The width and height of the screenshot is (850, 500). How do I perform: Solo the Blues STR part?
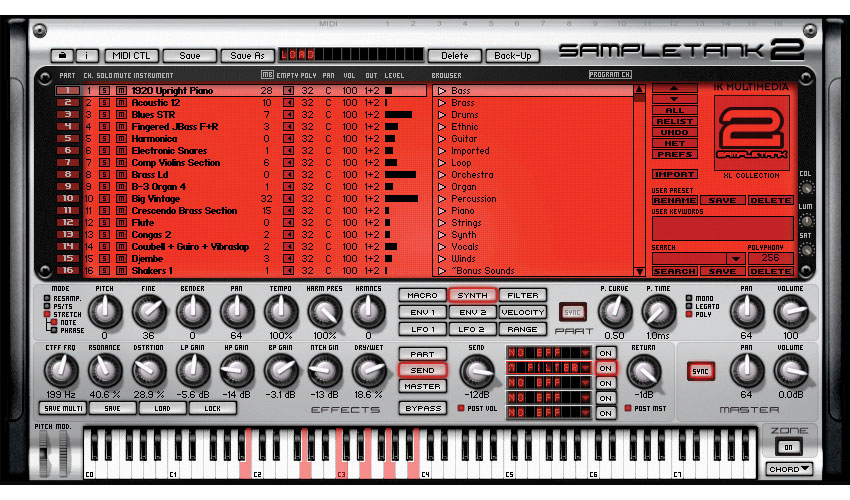pos(105,114)
